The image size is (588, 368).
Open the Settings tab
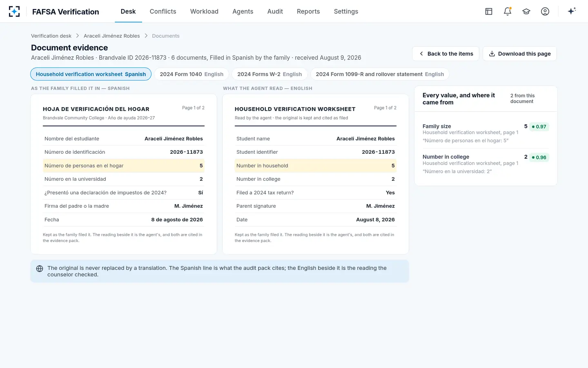346,11
